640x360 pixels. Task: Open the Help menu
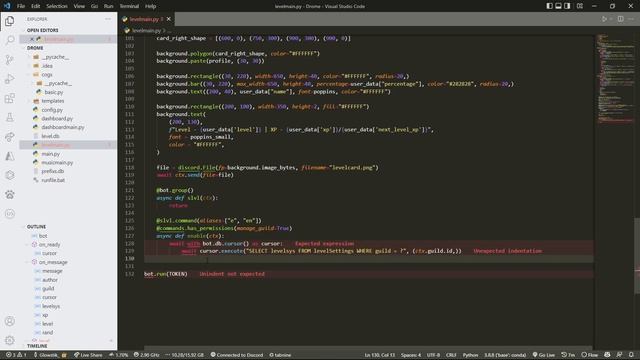151,6
